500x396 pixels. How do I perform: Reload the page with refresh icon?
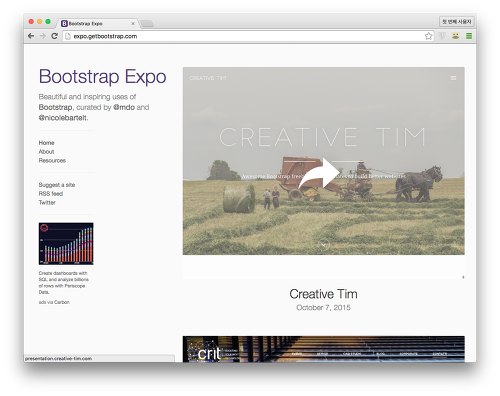click(x=55, y=36)
